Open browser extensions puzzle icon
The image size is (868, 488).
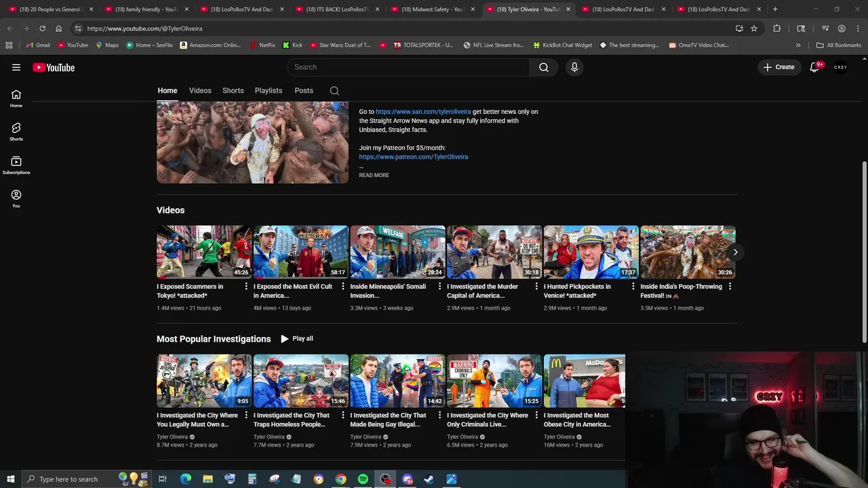point(776,28)
